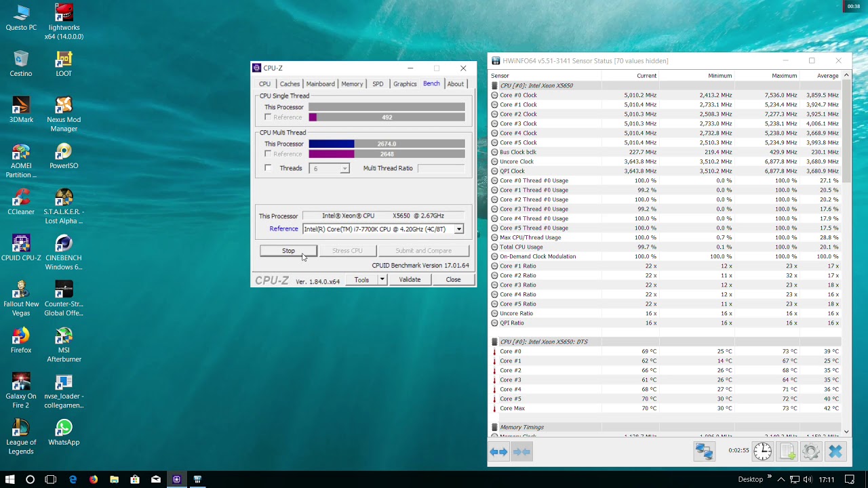Select the Total CPU Usage row

(x=666, y=247)
